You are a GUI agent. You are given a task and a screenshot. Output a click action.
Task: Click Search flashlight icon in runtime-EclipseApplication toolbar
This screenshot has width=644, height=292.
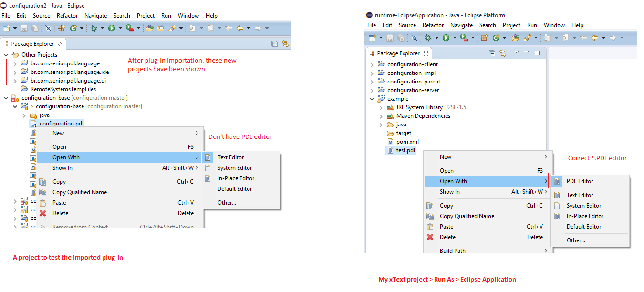point(527,38)
